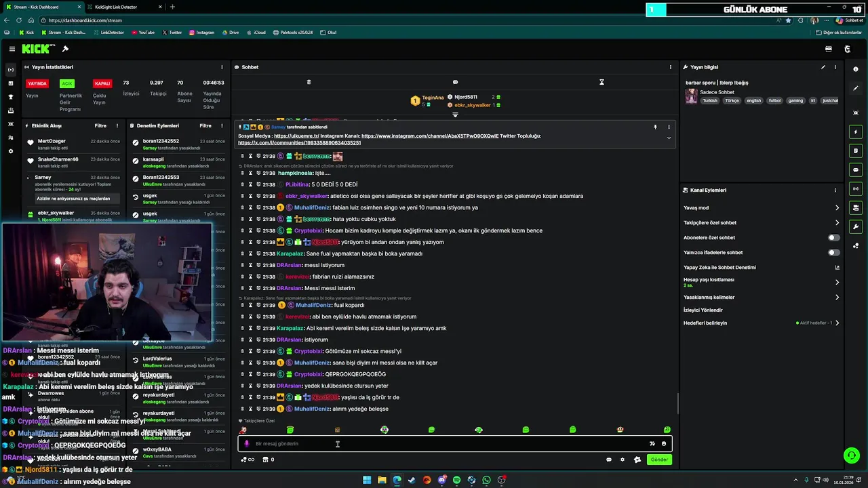This screenshot has width=868, height=488.
Task: Click the green support bubble icon
Action: point(850,455)
